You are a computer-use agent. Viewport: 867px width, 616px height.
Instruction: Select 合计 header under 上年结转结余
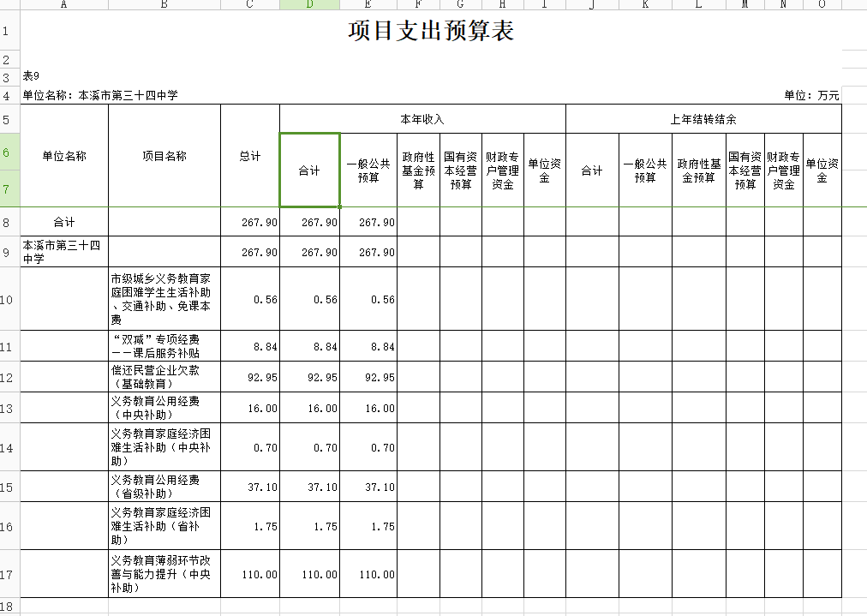pyautogui.click(x=592, y=170)
